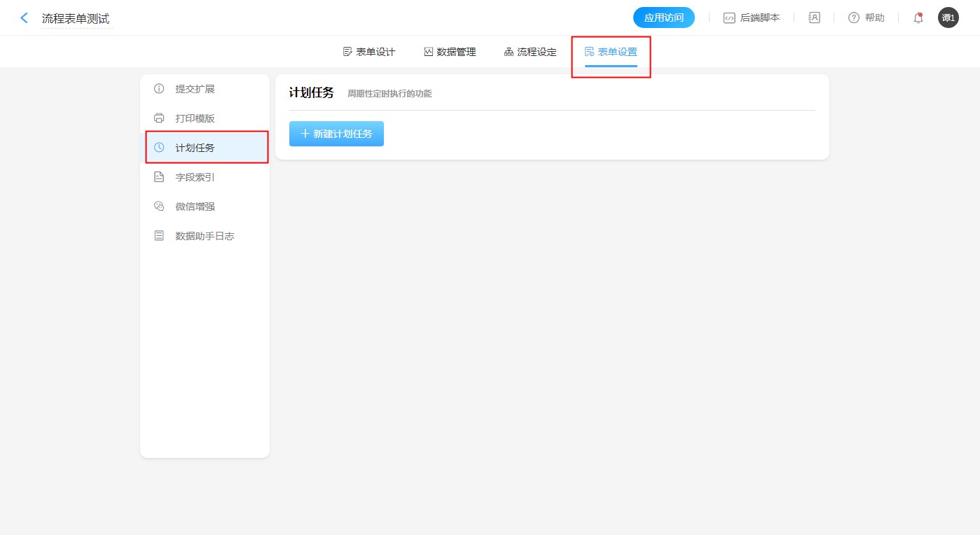Screen dimensions: 980x535
Task: Click the 微信增强 WeChat icon
Action: coord(159,207)
